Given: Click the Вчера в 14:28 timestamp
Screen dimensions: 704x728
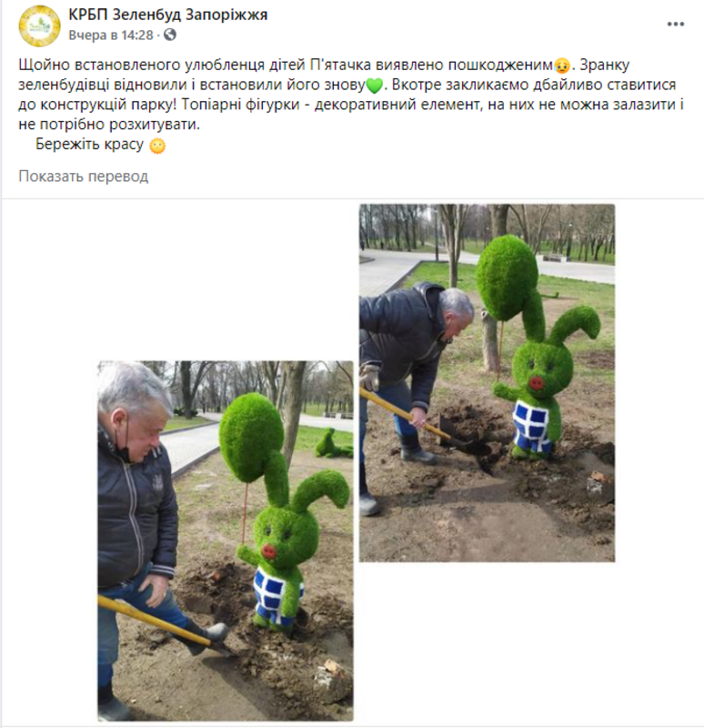Looking at the screenshot, I should click(111, 35).
